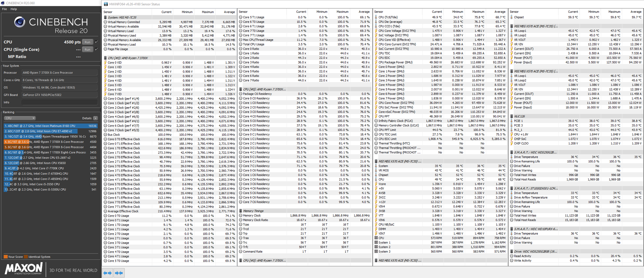Click the lightning icon beside CPU Package Power (SMU)
The height and width of the screenshot is (278, 644).
click(376, 62)
